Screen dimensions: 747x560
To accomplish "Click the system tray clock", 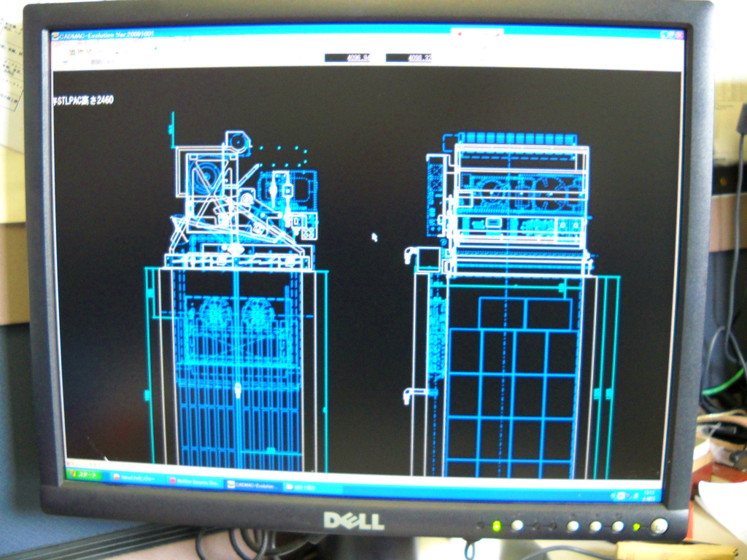I will coord(649,496).
